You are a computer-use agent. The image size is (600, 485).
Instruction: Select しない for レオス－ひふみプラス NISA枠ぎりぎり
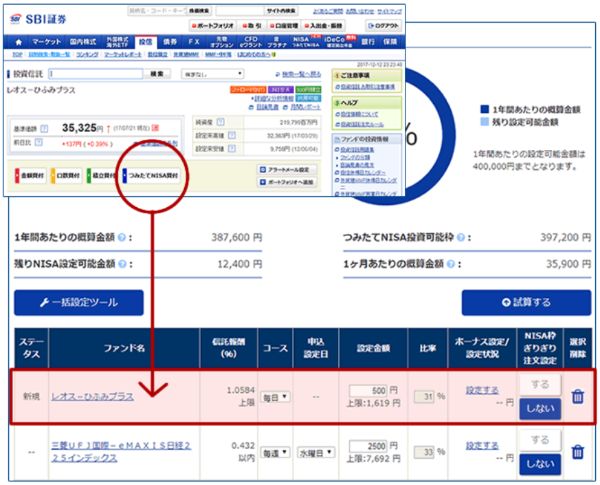540,408
